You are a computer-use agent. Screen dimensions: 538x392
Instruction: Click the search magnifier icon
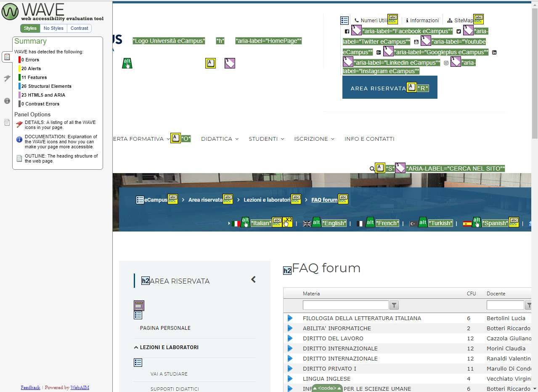tap(372, 168)
